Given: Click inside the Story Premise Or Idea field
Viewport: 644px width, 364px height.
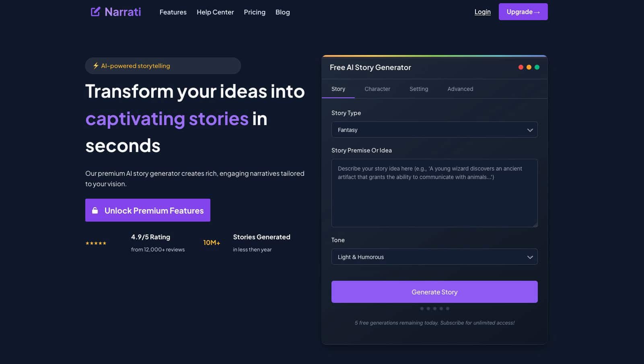Looking at the screenshot, I should pos(434,193).
